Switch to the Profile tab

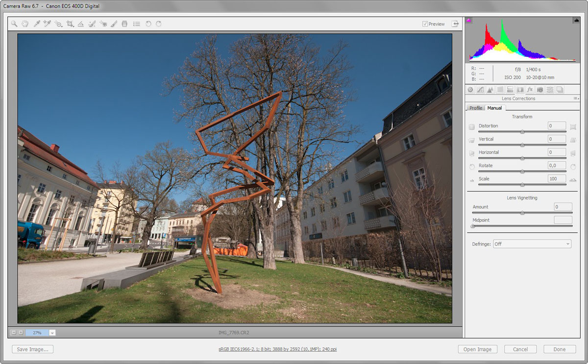tap(475, 108)
